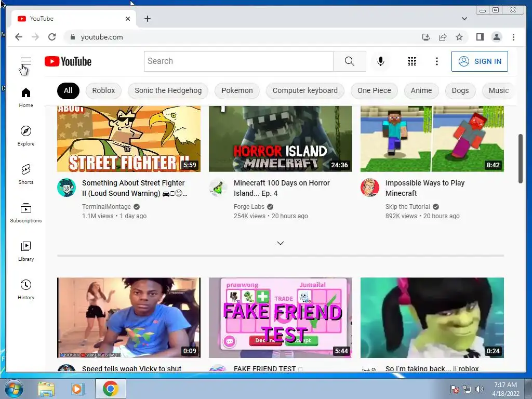This screenshot has height=399, width=532.
Task: Select the Roblox filter chip
Action: [x=103, y=90]
